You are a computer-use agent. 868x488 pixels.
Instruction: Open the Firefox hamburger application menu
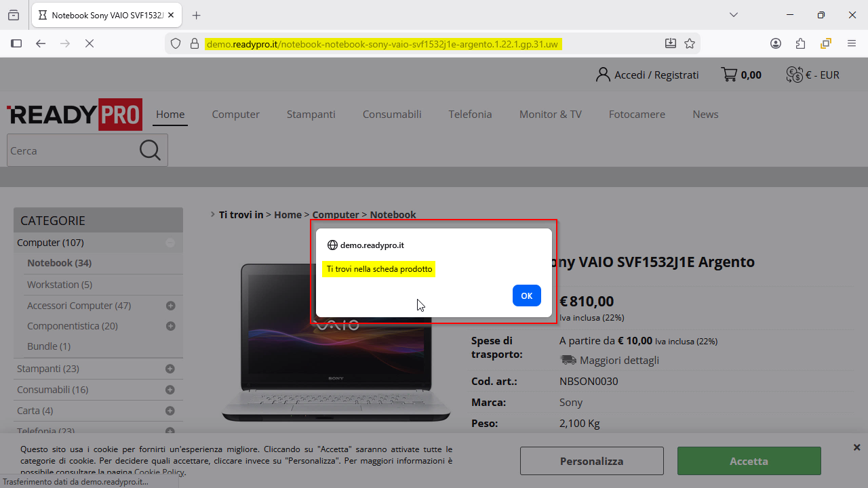[852, 43]
